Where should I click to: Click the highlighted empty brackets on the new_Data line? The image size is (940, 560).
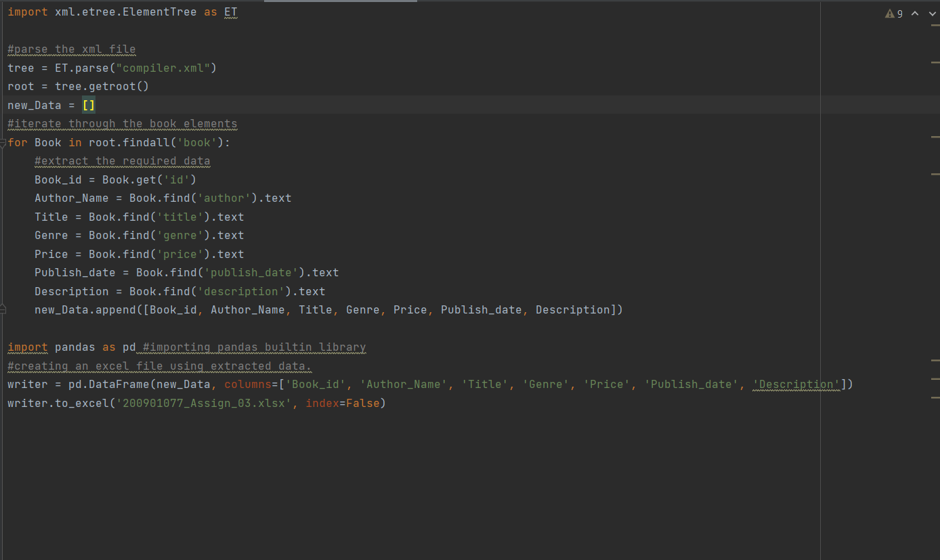coord(89,105)
